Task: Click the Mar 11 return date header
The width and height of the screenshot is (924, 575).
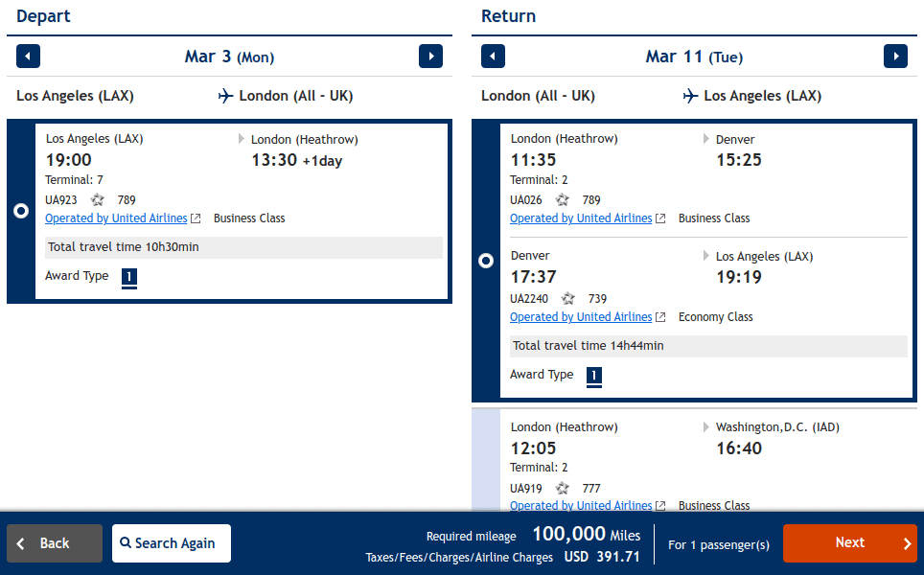Action: (x=693, y=57)
